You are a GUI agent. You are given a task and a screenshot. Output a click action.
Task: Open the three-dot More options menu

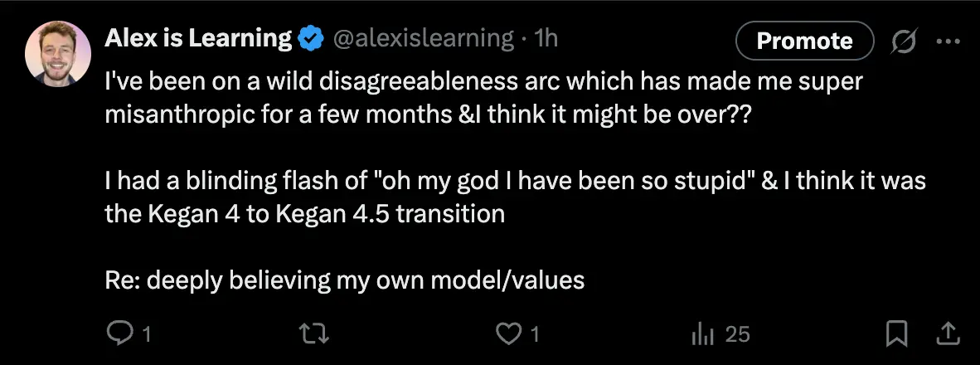point(947,41)
